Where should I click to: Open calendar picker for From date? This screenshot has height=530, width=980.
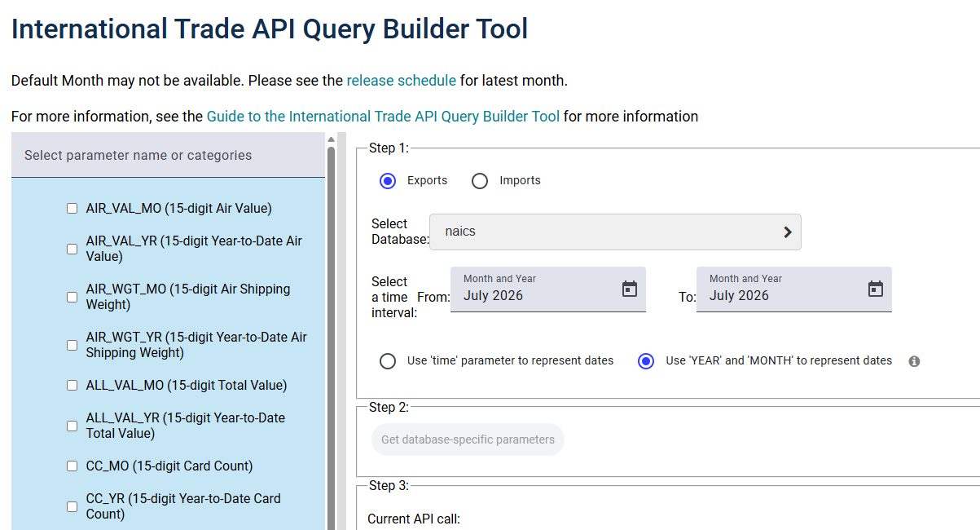pyautogui.click(x=630, y=289)
